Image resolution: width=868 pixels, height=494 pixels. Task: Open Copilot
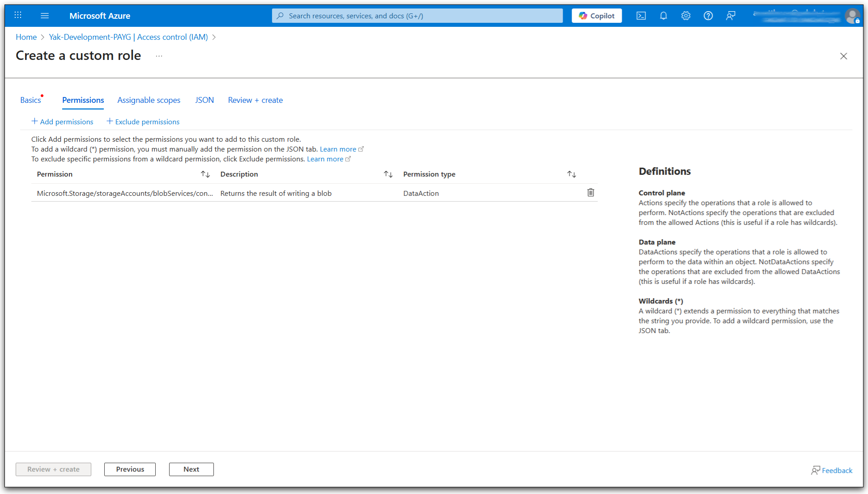click(596, 16)
